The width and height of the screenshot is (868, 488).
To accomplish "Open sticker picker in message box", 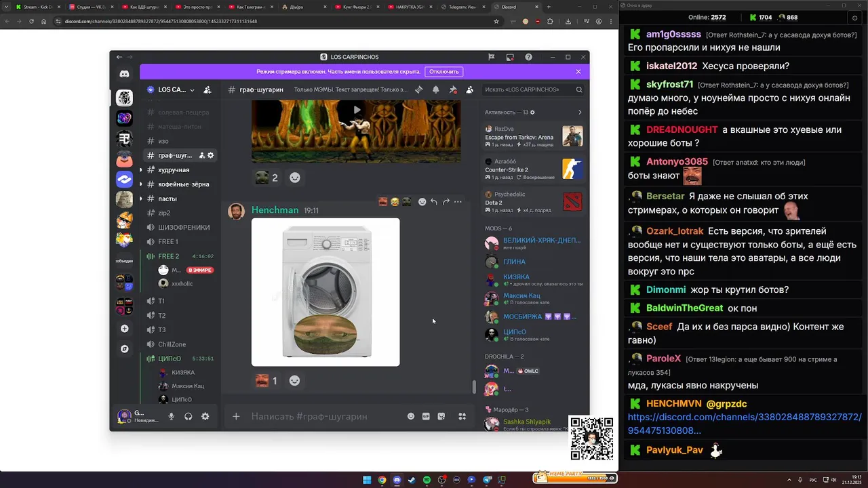I will [x=441, y=416].
